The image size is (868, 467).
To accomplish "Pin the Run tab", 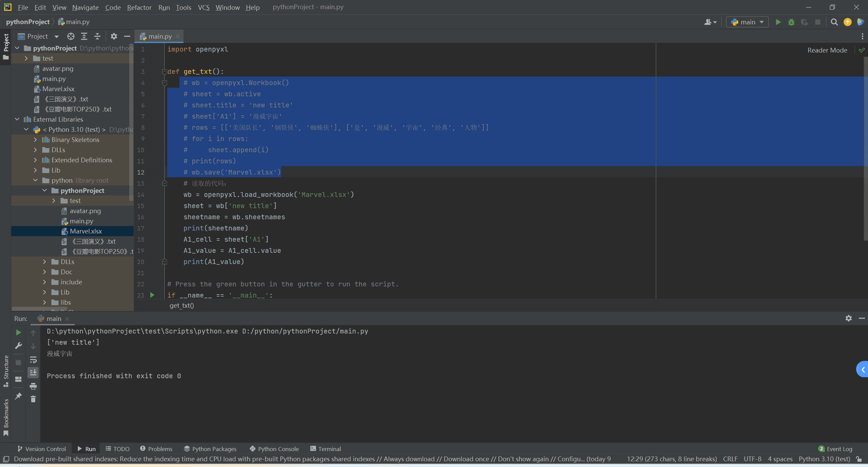I will coord(18,396).
